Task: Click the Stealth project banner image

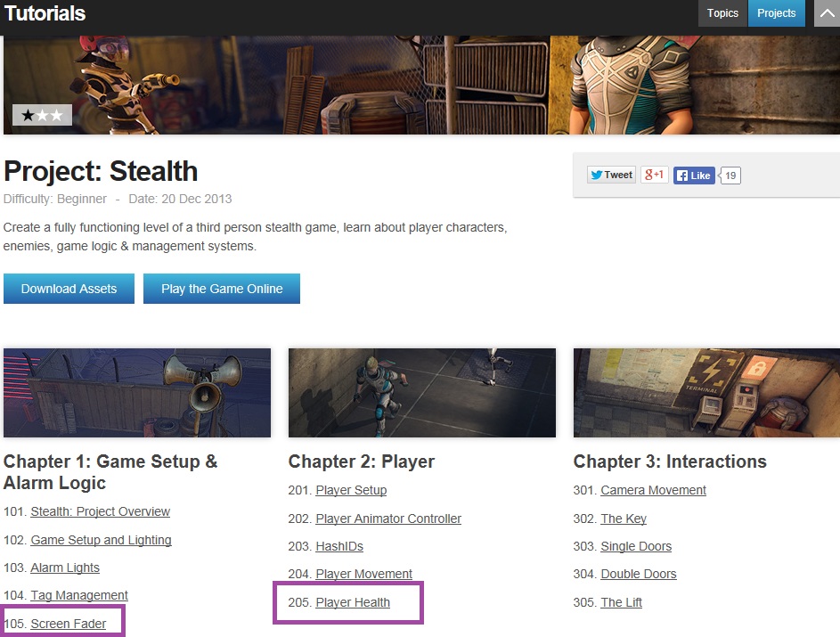Action: tap(421, 85)
